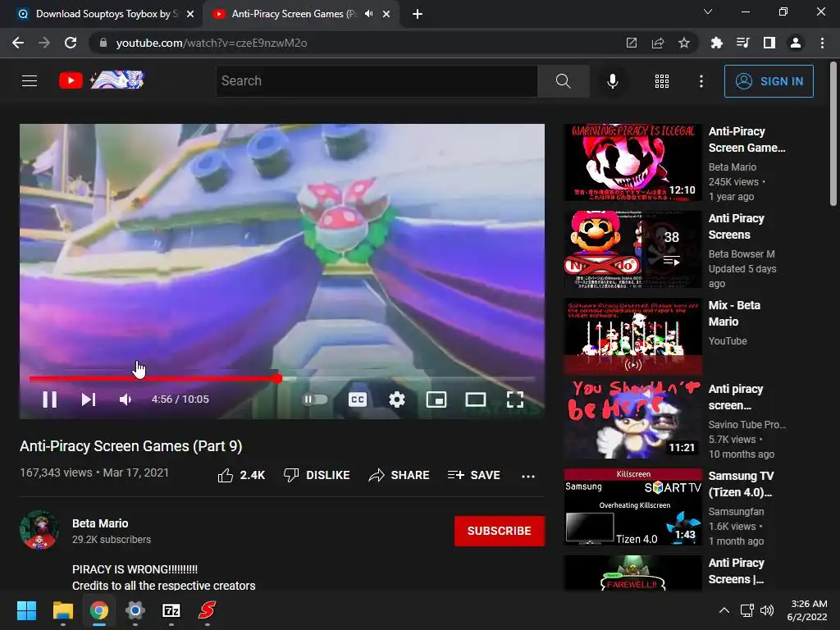Open media controls icon in toolbar
Viewport: 840px width, 630px height.
click(x=743, y=43)
